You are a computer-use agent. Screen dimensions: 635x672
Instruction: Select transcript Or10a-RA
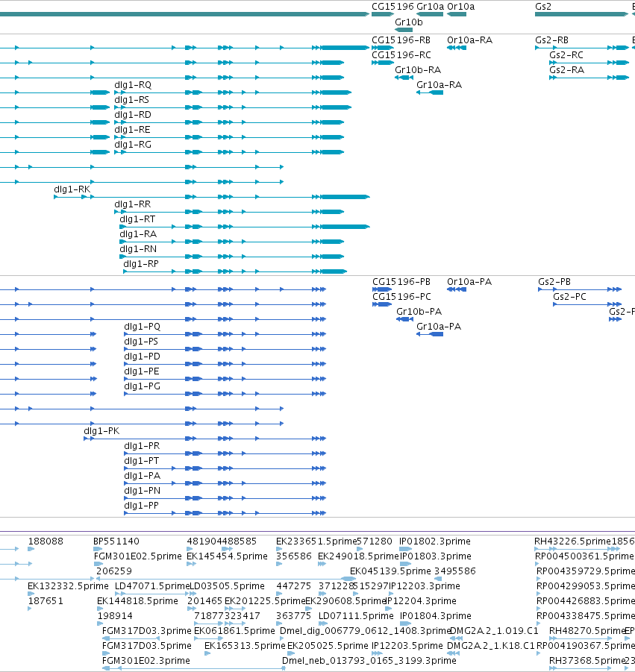pyautogui.click(x=469, y=40)
